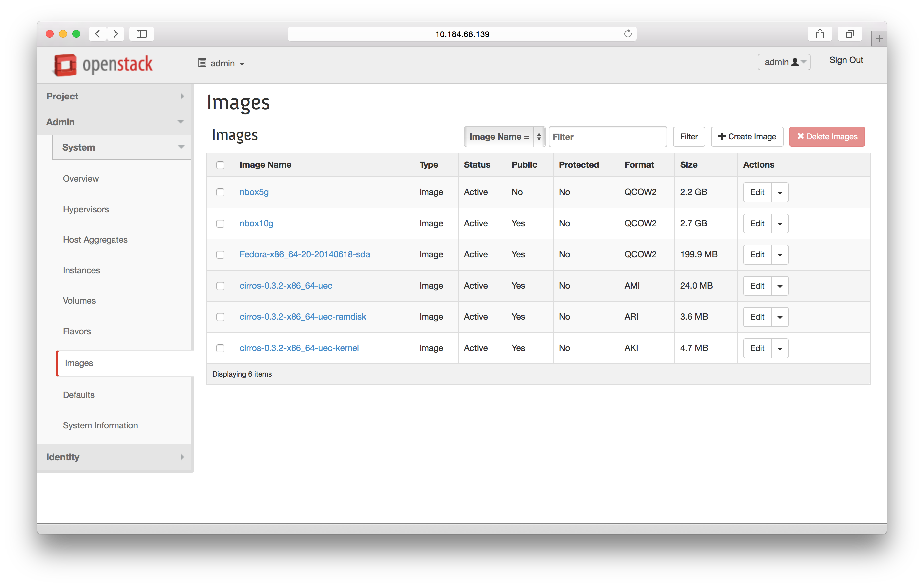Open the nbox10g image link

coord(256,223)
